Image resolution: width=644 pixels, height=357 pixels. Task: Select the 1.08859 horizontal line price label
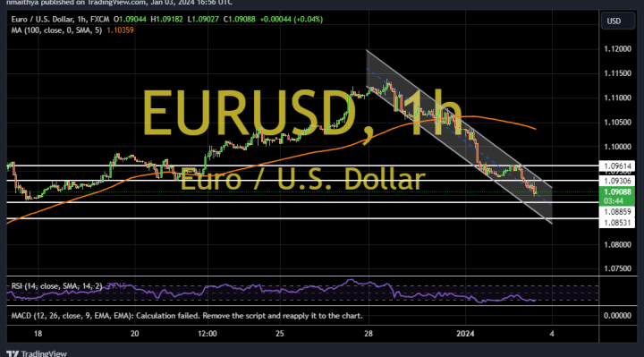coord(617,211)
